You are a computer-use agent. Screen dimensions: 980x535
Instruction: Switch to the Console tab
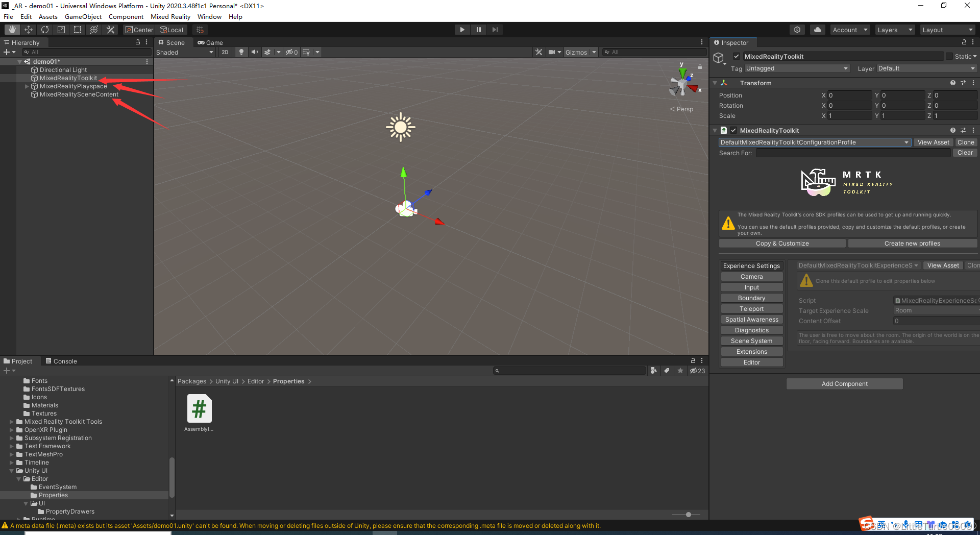pos(61,361)
